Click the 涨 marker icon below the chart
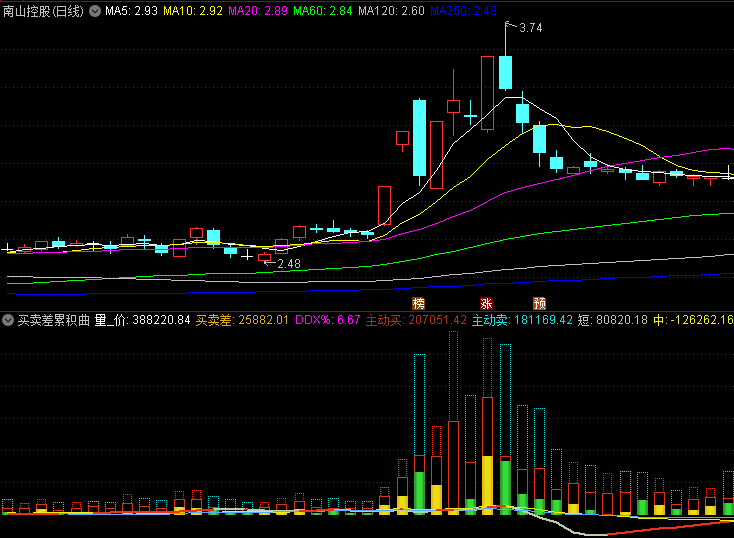 (x=487, y=302)
